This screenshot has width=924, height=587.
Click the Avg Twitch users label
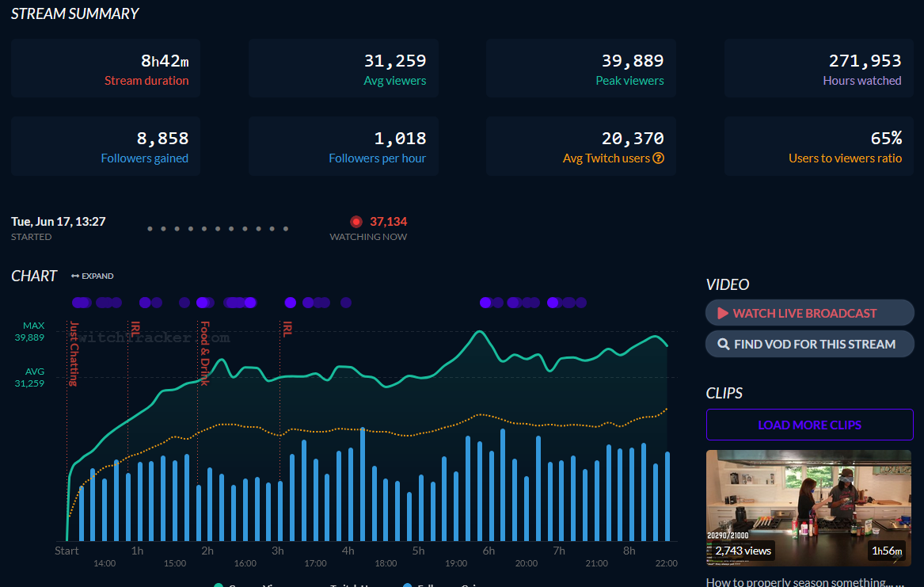pyautogui.click(x=606, y=158)
